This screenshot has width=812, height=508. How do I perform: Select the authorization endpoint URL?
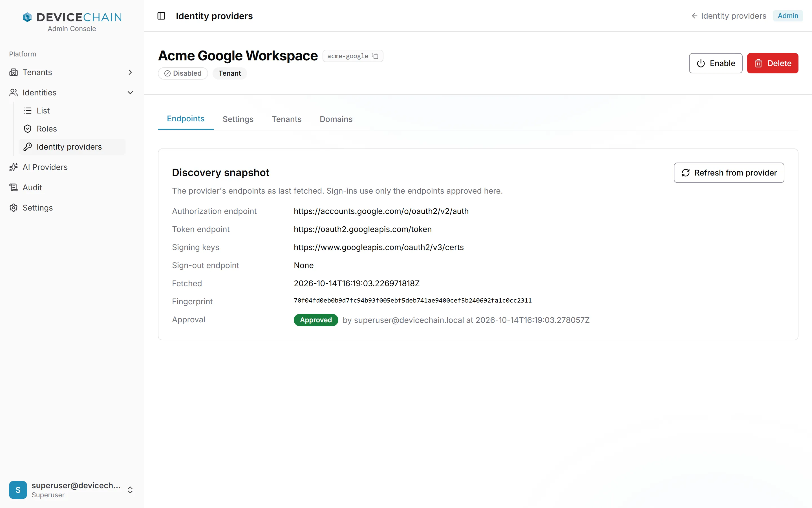click(x=381, y=211)
